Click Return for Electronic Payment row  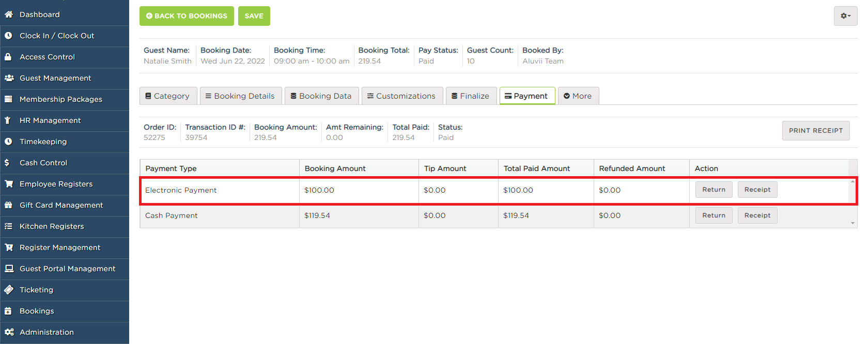pyautogui.click(x=714, y=190)
